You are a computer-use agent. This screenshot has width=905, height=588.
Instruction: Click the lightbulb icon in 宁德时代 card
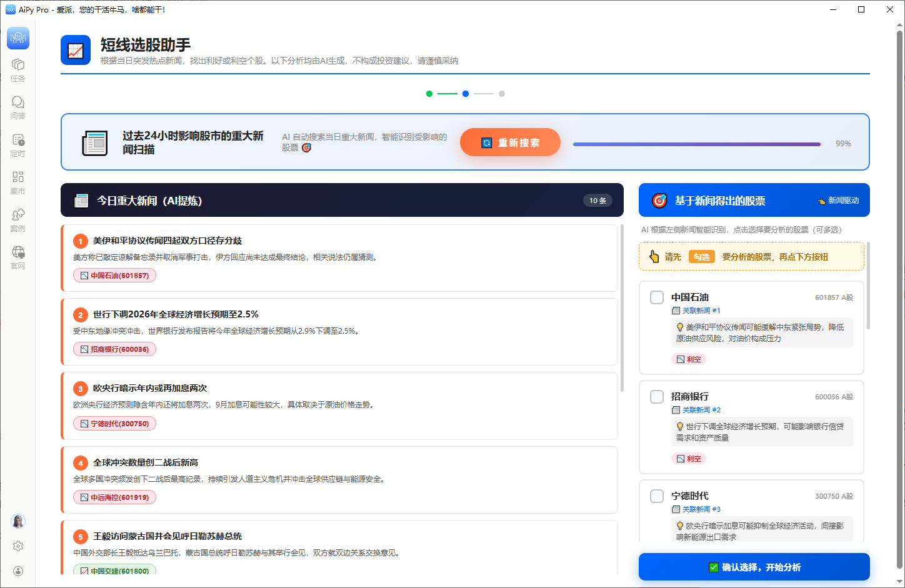coord(680,526)
